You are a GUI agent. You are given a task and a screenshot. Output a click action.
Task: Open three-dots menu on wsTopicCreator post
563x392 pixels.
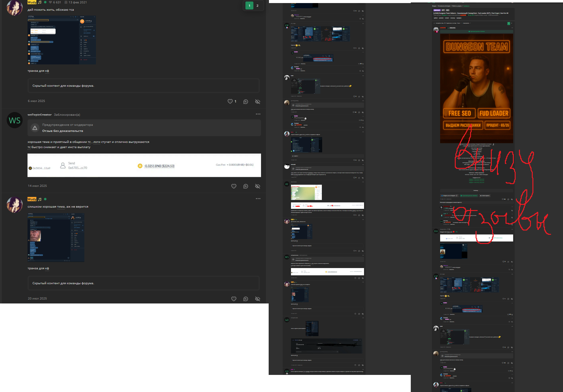(258, 114)
